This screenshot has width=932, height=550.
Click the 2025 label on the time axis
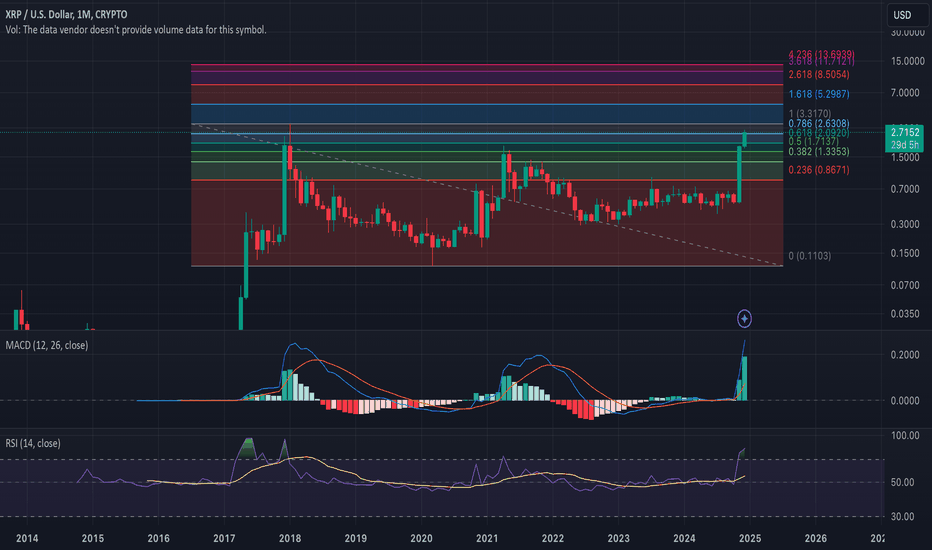tap(750, 538)
